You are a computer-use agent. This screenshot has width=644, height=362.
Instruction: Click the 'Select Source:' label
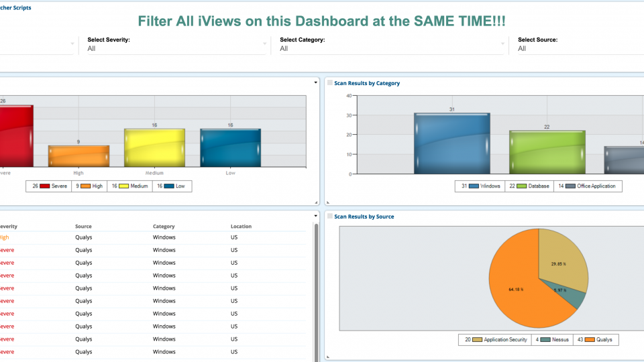coord(537,40)
